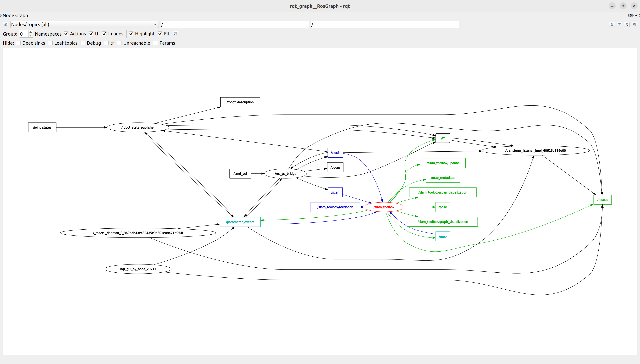Enable Hide Debug checkbox

click(x=83, y=43)
